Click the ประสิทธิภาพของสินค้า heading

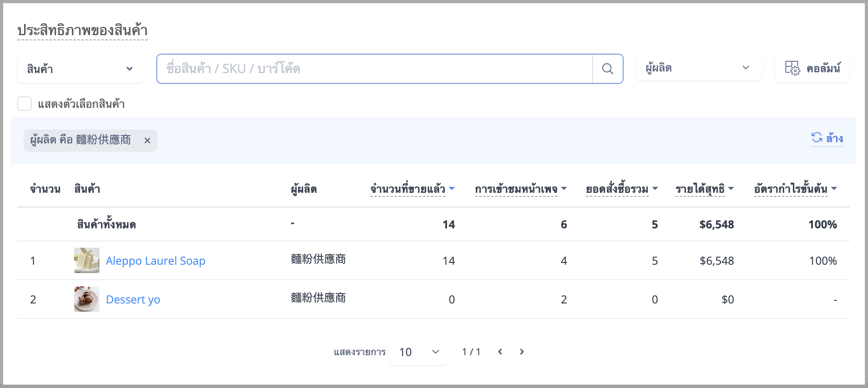pyautogui.click(x=83, y=30)
